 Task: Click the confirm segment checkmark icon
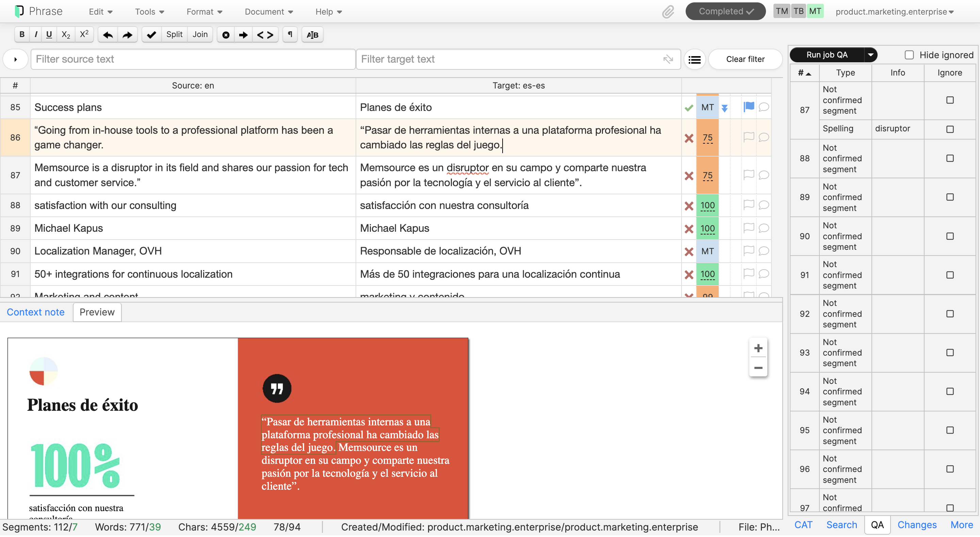(x=151, y=35)
